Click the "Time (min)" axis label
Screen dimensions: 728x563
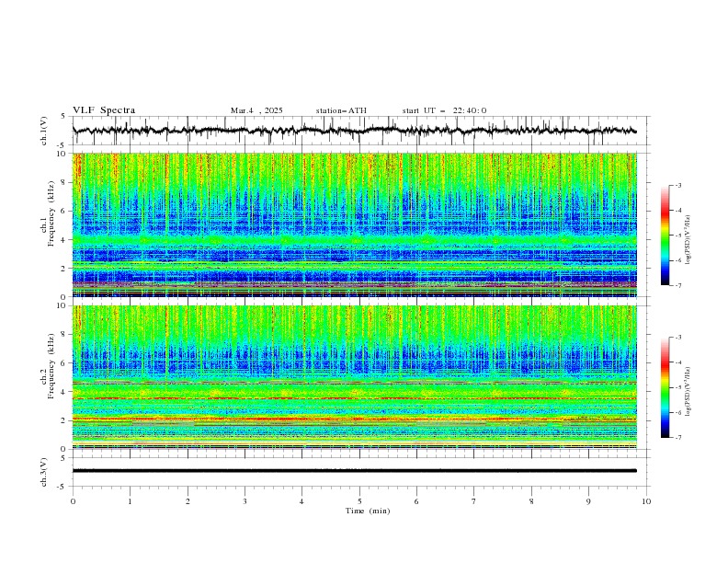(368, 511)
